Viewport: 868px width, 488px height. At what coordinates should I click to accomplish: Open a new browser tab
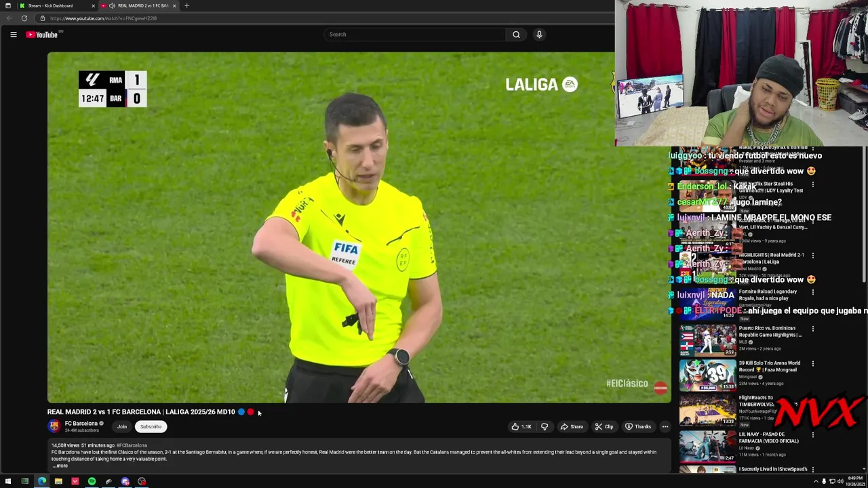point(186,5)
